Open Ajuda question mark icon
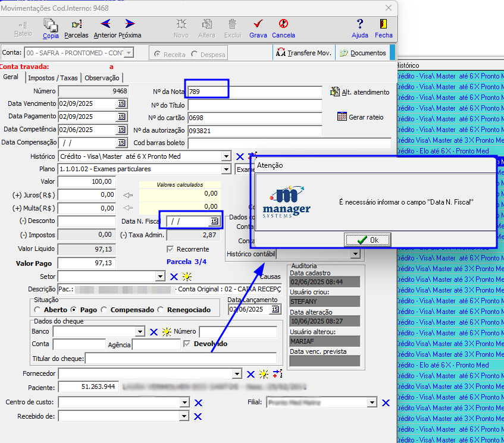 (x=359, y=24)
